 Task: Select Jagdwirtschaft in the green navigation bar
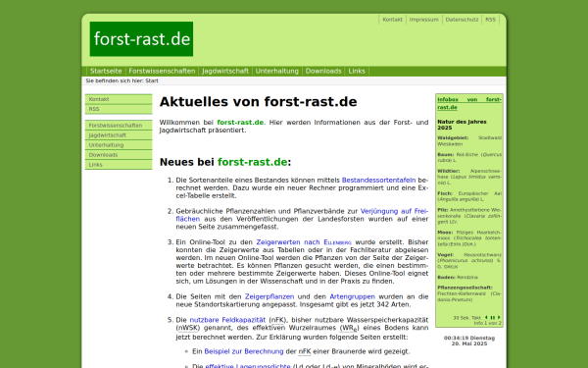pos(225,71)
